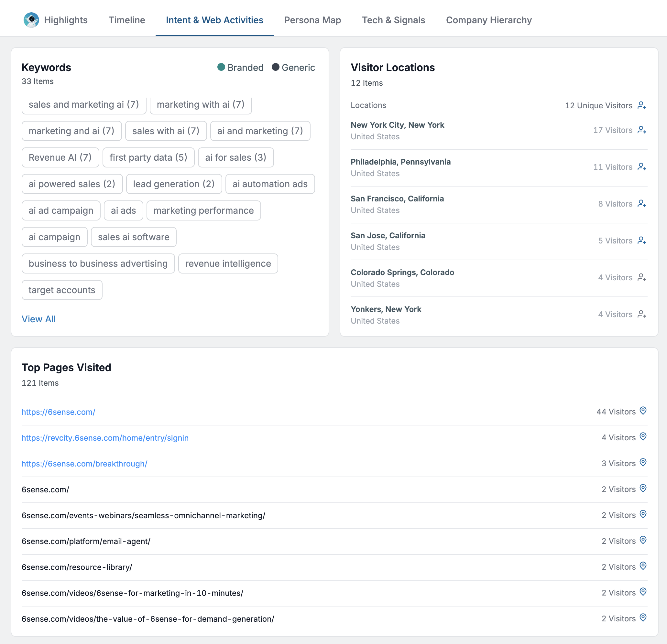Open the Persona Map tab
Viewport: 667px width, 644px height.
312,20
